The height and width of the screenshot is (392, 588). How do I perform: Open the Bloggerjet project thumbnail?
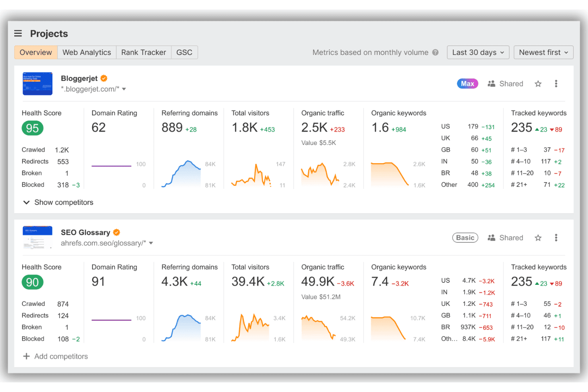(37, 84)
